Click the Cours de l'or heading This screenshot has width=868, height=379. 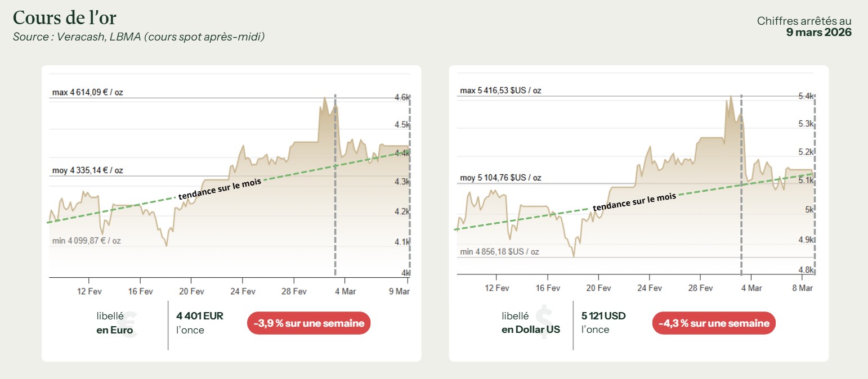64,18
